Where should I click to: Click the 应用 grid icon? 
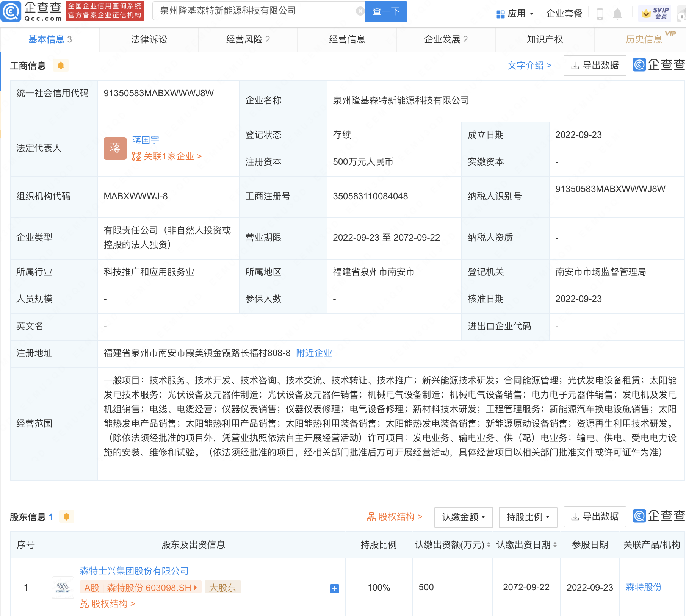coord(500,14)
